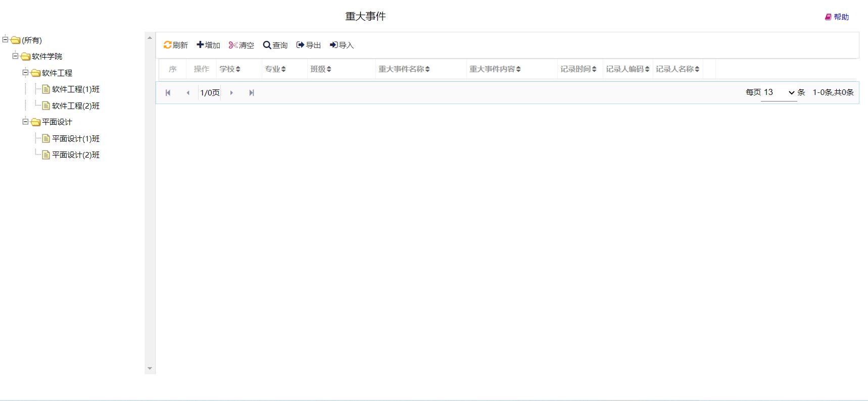Click the 操作 column header
This screenshot has width=868, height=401.
point(202,69)
